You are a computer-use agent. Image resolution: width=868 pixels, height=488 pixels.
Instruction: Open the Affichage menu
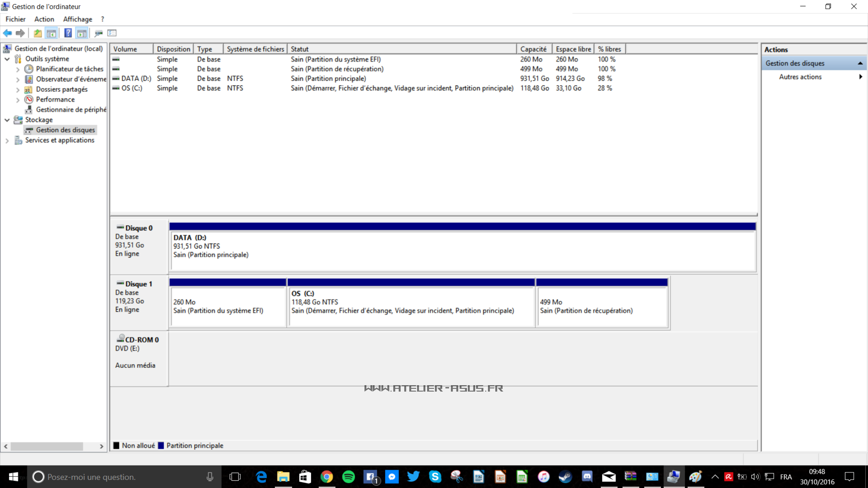[x=77, y=19]
